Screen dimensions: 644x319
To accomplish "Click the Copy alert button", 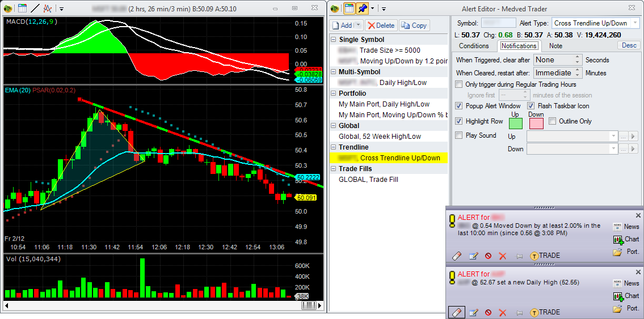I will tap(414, 25).
